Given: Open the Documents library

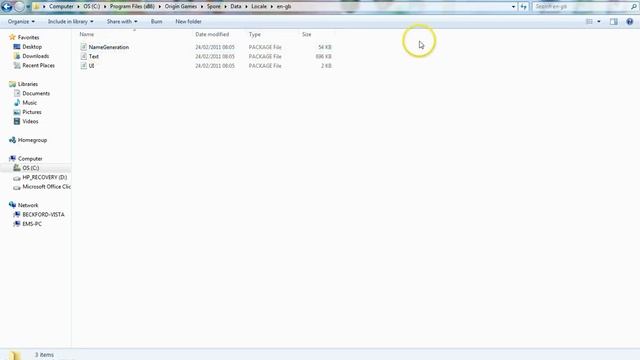Looking at the screenshot, I should pos(36,93).
